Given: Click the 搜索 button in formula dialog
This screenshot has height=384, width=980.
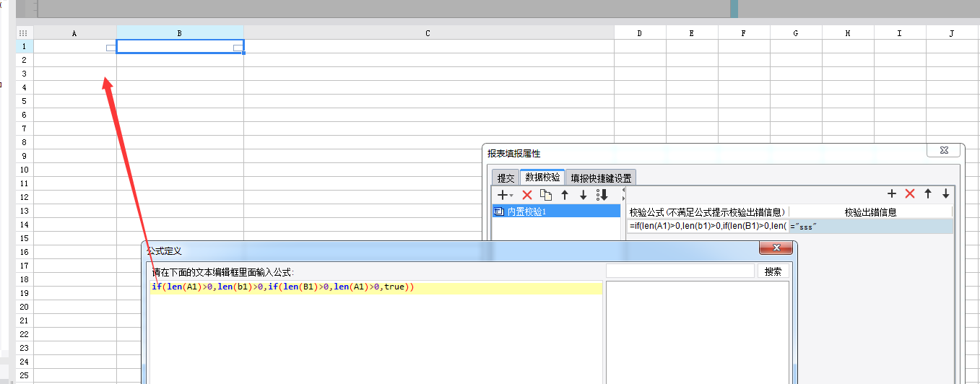Looking at the screenshot, I should point(773,271).
